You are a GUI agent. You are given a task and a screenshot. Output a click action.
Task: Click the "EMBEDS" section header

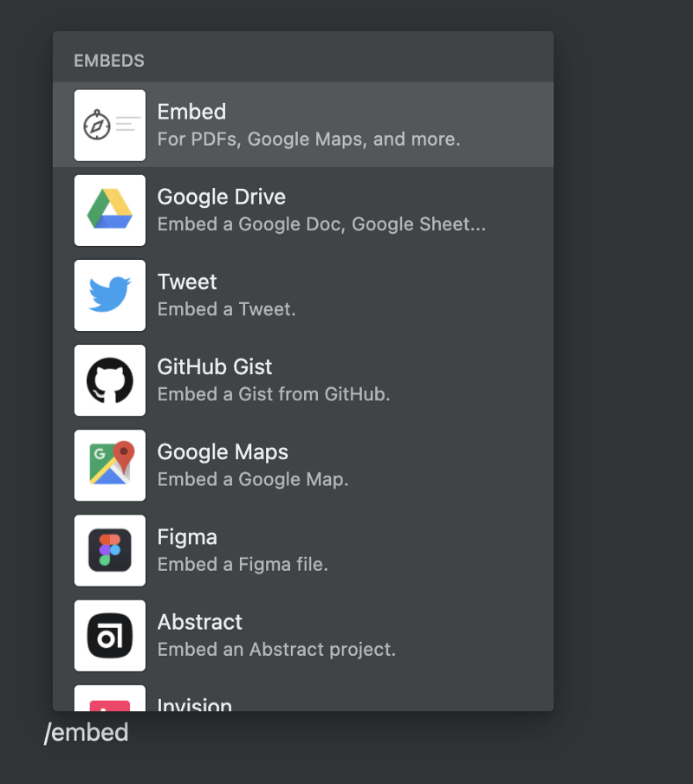(x=109, y=61)
